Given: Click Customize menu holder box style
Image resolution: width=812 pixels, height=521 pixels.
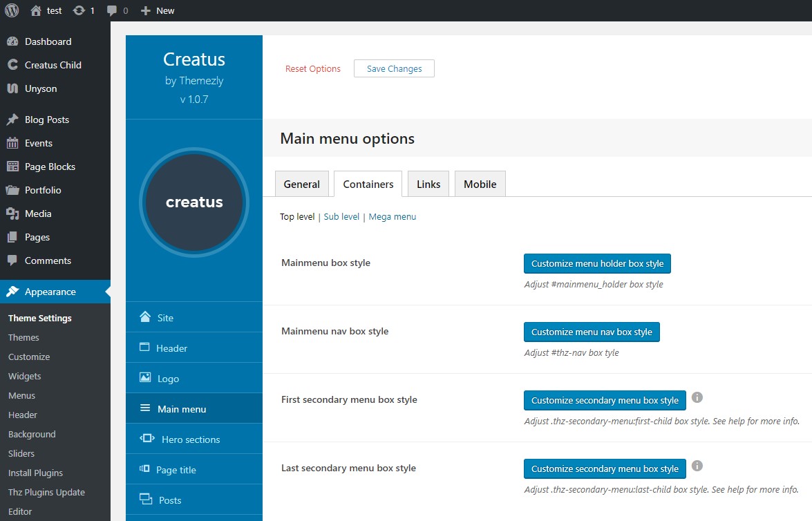Looking at the screenshot, I should [x=597, y=263].
